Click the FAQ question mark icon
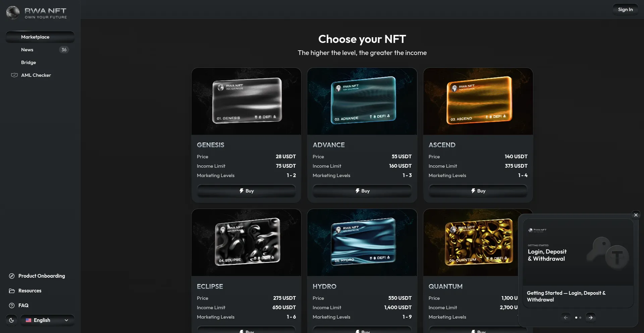644x333 pixels. [12, 306]
